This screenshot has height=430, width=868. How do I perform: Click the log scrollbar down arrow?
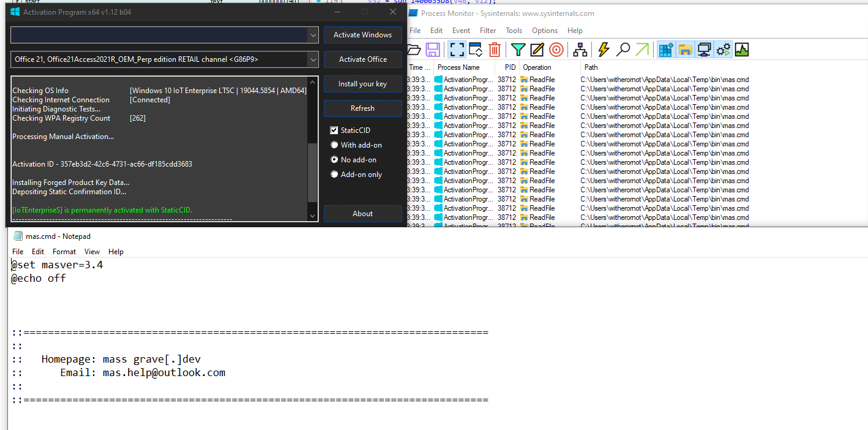[313, 216]
